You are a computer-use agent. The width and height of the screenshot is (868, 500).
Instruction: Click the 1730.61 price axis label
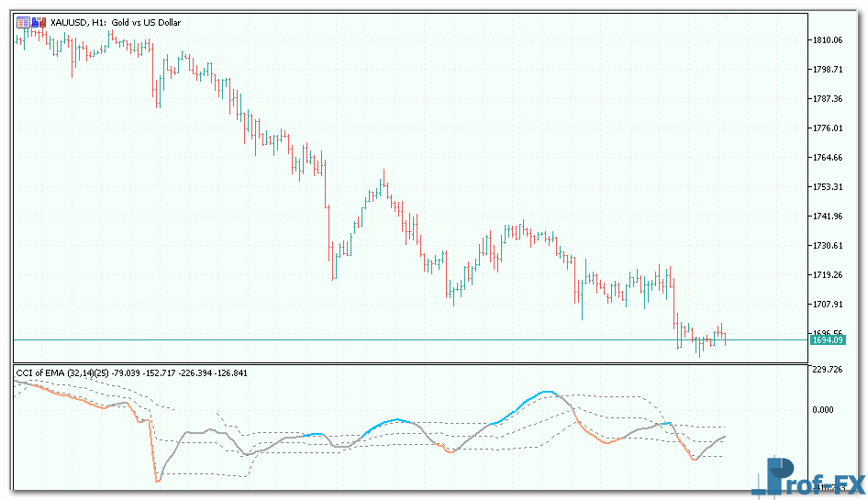tap(827, 246)
